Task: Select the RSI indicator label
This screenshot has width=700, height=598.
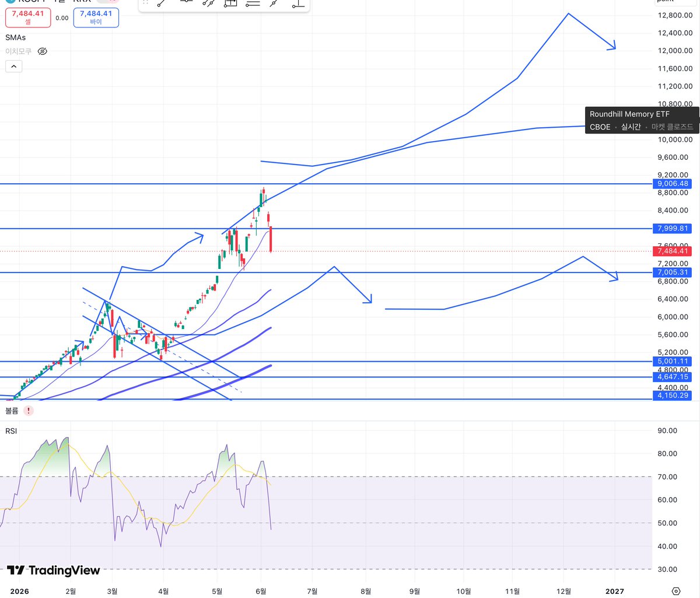Action: pos(11,431)
